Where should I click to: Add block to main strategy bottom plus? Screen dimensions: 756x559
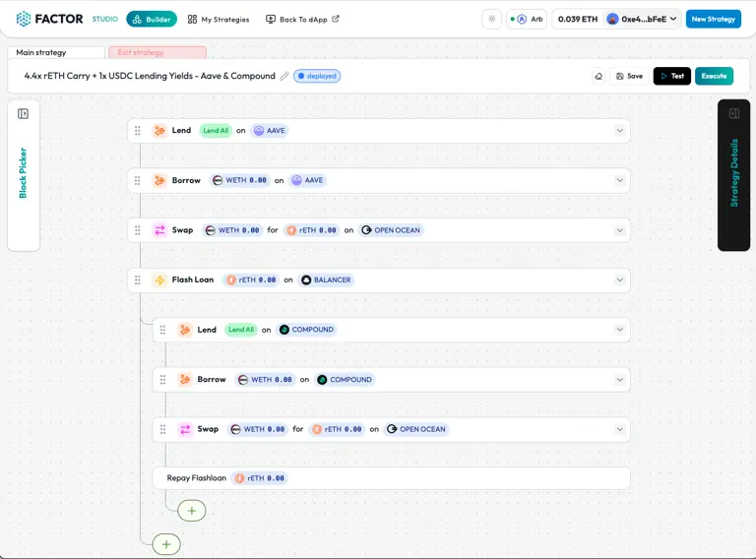[x=166, y=544]
